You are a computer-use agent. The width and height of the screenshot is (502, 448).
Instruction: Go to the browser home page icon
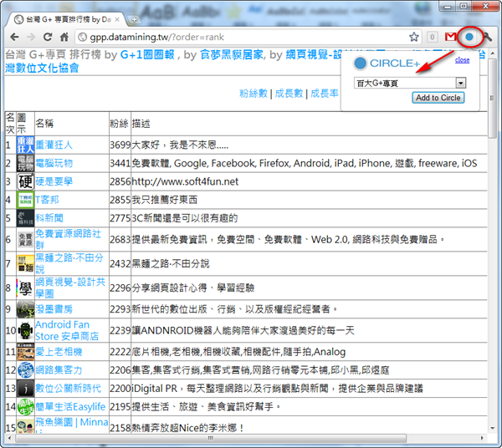64,38
